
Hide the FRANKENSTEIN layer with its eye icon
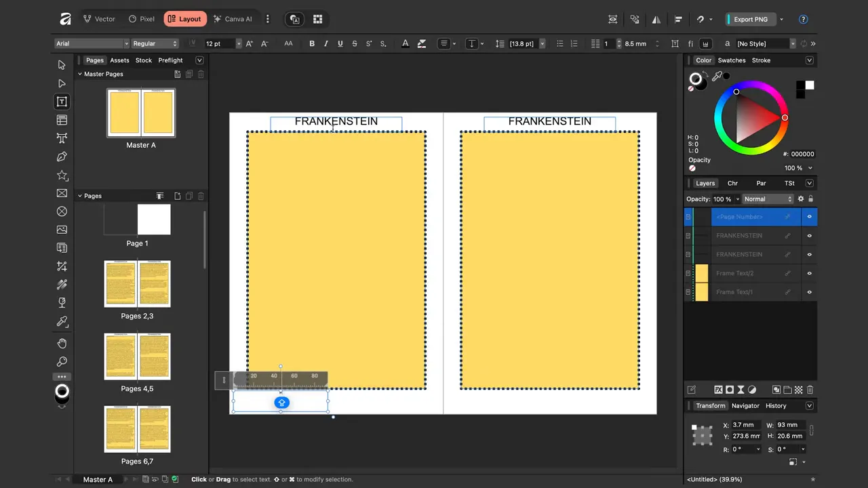(x=809, y=235)
